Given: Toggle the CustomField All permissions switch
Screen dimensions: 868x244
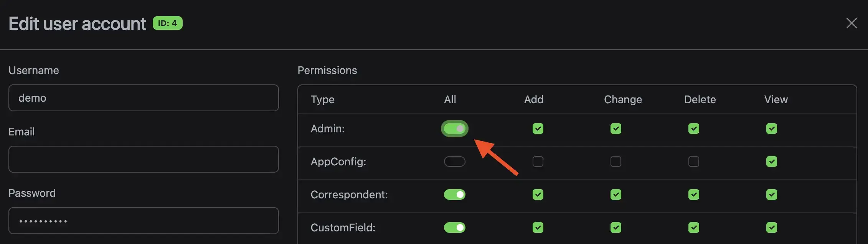Looking at the screenshot, I should click(x=455, y=228).
